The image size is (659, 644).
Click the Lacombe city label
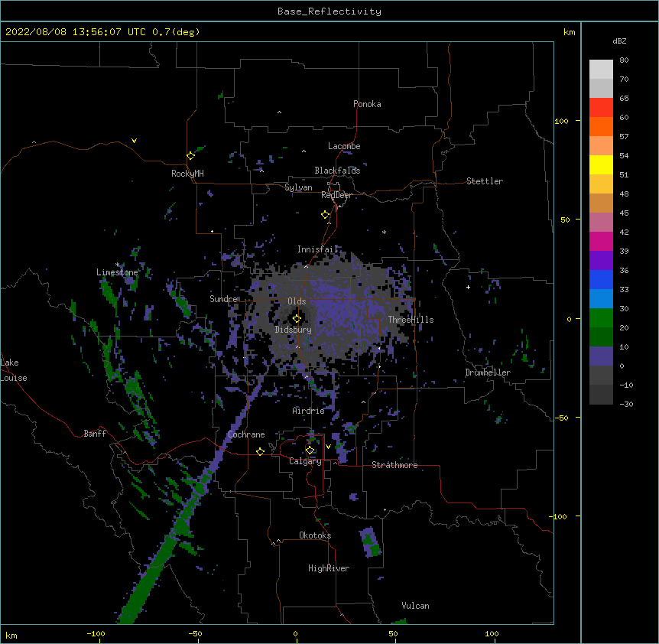pyautogui.click(x=344, y=146)
